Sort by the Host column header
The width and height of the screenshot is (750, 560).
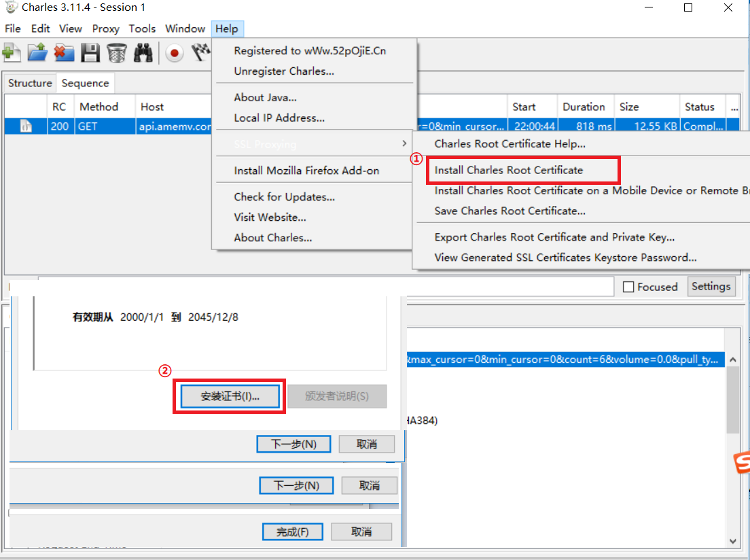tap(174, 107)
